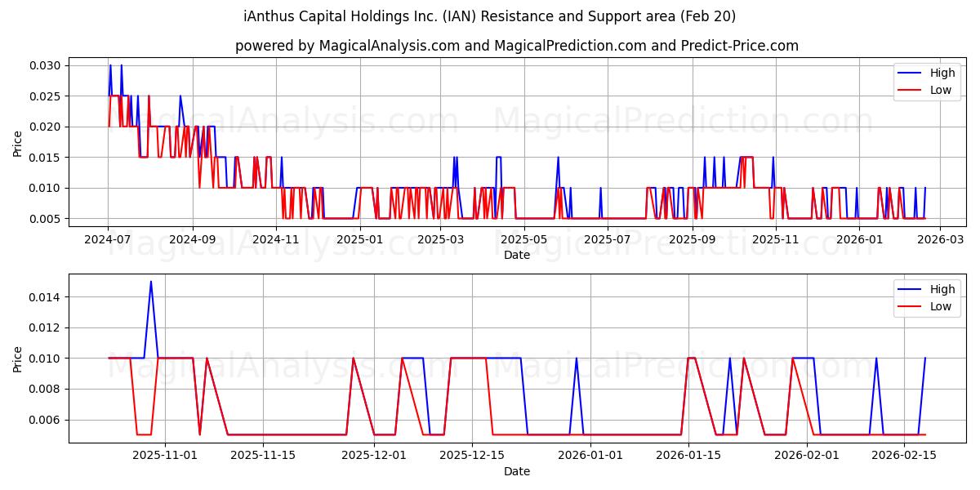Click the 2026-02-01 tick label on the bottom chart

click(x=806, y=456)
